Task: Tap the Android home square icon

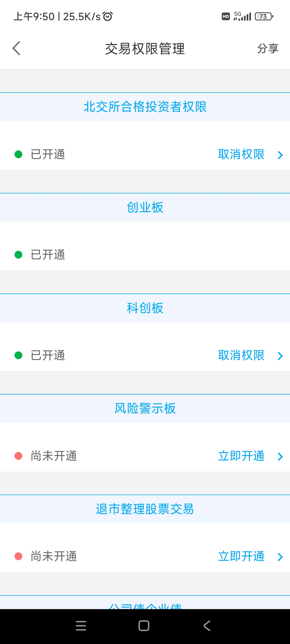Action: 144,626
